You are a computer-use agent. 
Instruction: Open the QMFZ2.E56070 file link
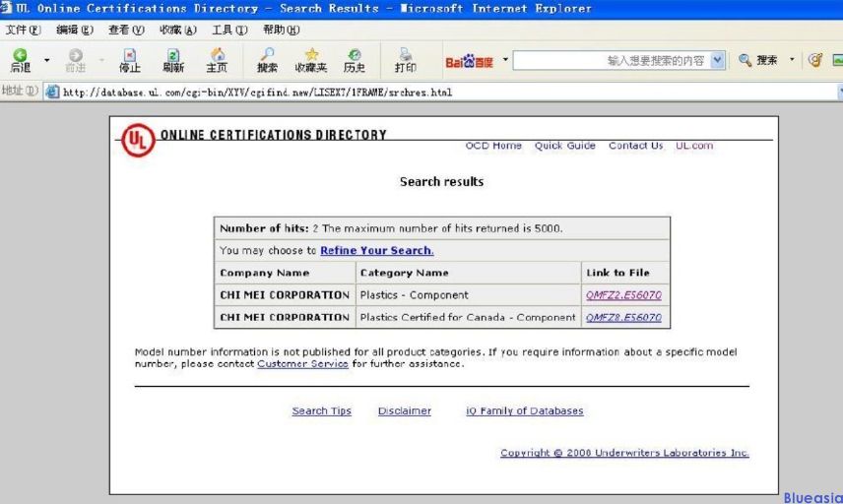coord(623,295)
